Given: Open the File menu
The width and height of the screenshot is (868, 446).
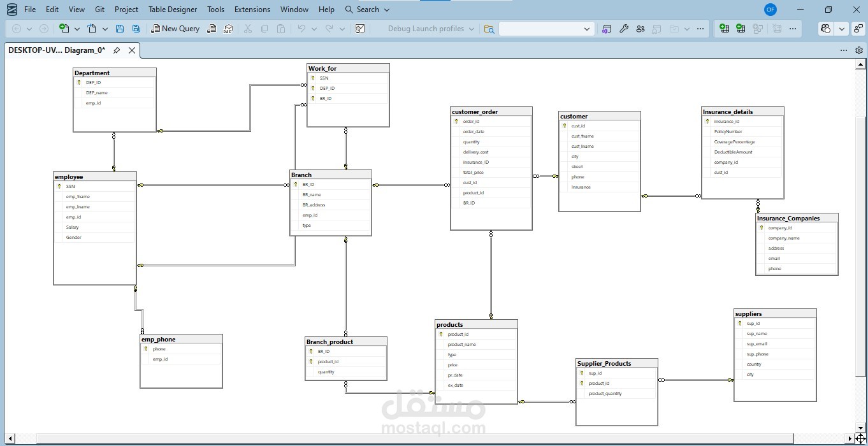Looking at the screenshot, I should [30, 10].
